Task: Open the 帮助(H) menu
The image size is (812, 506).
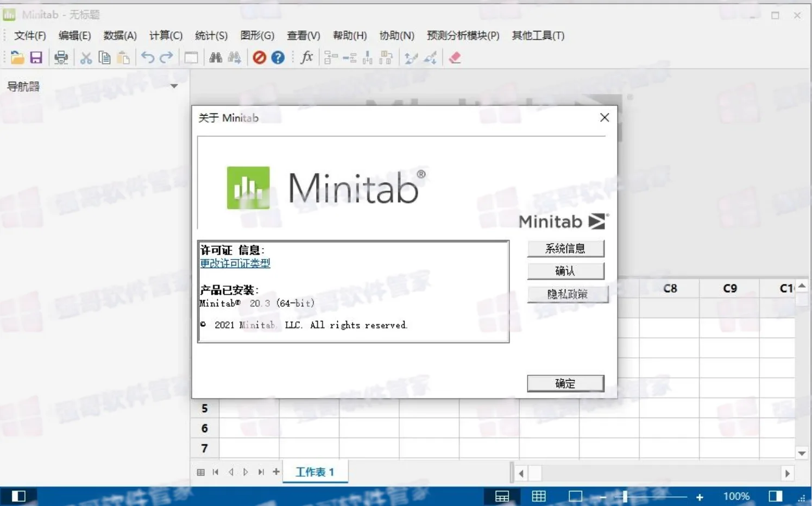Action: pos(350,36)
